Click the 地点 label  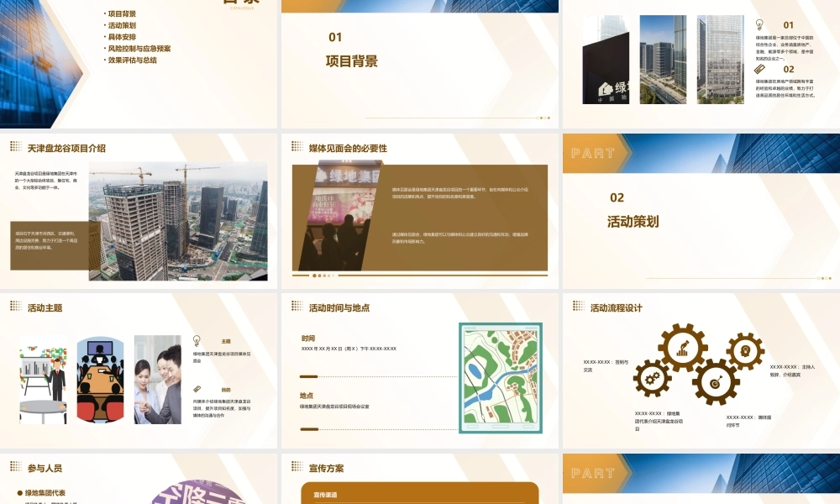307,396
